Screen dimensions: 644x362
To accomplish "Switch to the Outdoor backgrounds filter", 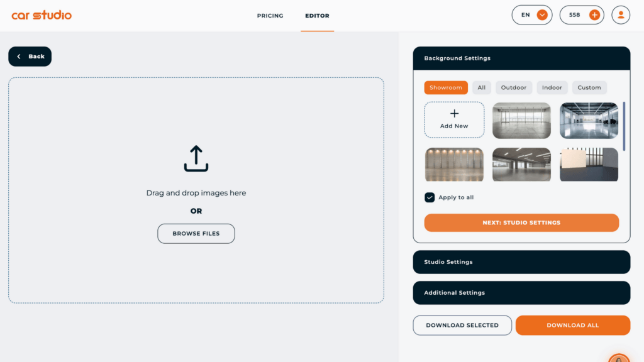I will tap(513, 87).
